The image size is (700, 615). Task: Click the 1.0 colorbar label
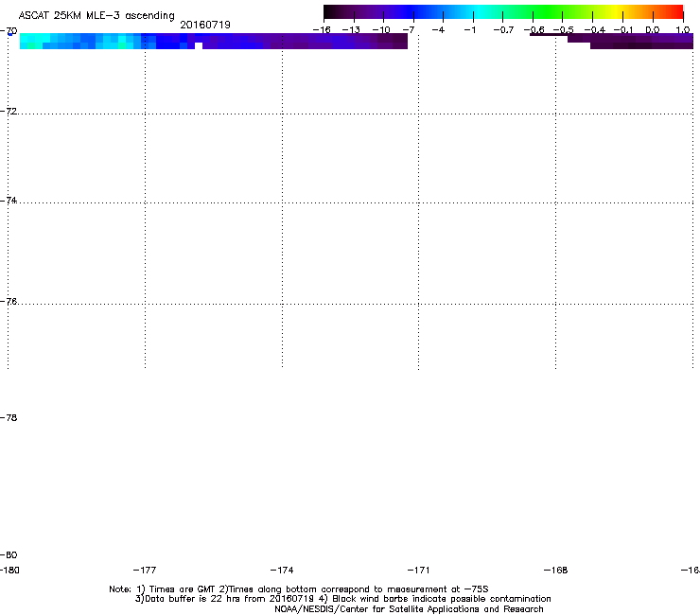tap(683, 30)
